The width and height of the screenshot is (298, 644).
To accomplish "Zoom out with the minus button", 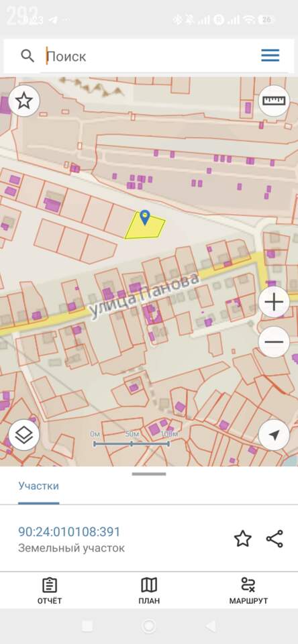I will (x=274, y=341).
